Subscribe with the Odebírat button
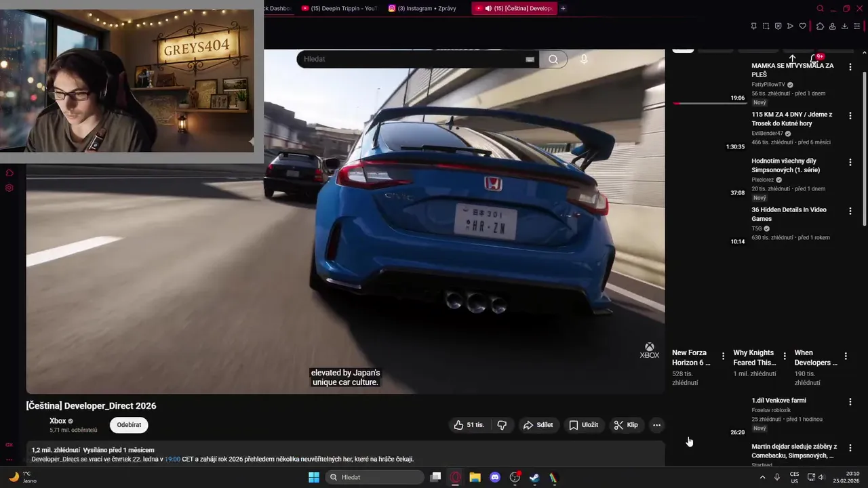This screenshot has width=868, height=488. pos(129,425)
